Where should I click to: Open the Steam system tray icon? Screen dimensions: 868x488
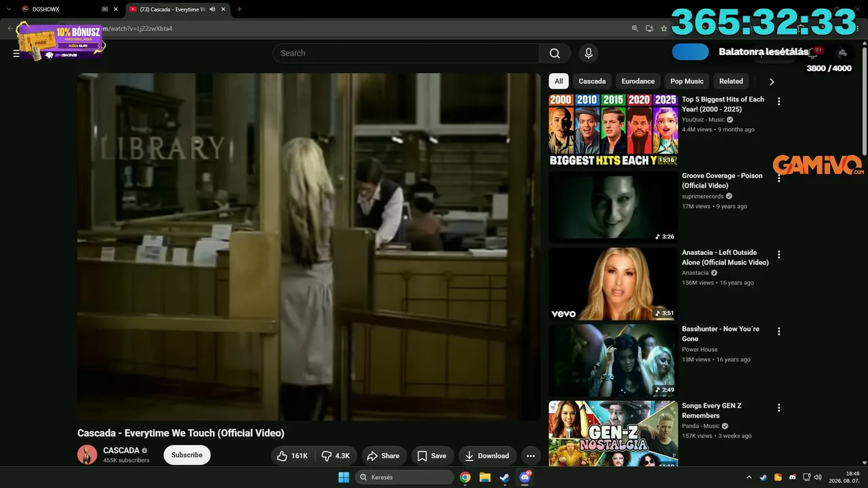tap(764, 477)
